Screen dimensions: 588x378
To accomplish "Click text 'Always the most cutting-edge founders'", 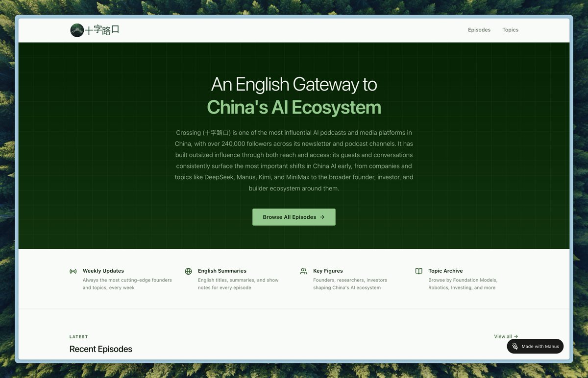I will 127,280.
